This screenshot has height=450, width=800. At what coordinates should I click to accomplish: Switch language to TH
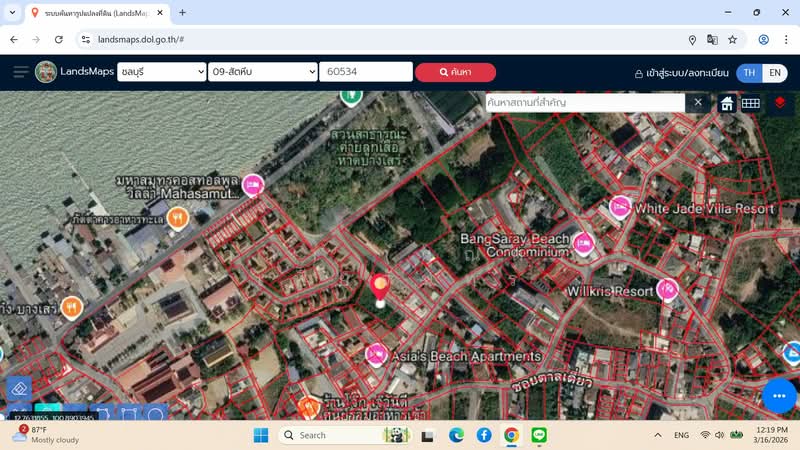pos(749,73)
